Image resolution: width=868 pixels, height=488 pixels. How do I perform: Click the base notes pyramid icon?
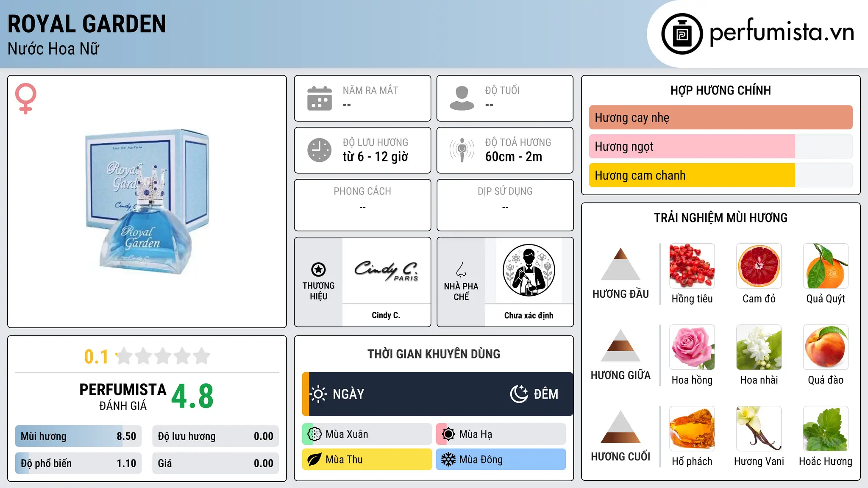click(620, 427)
